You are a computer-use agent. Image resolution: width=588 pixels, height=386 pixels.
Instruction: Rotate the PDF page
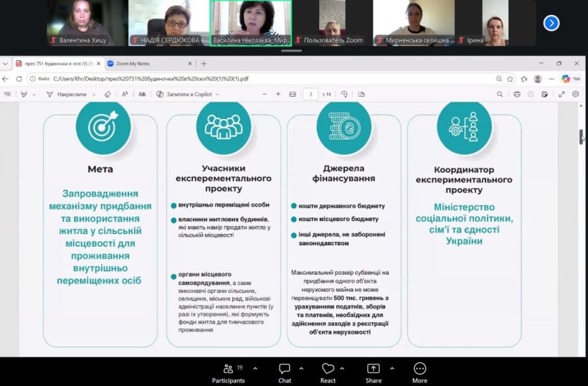(x=344, y=95)
